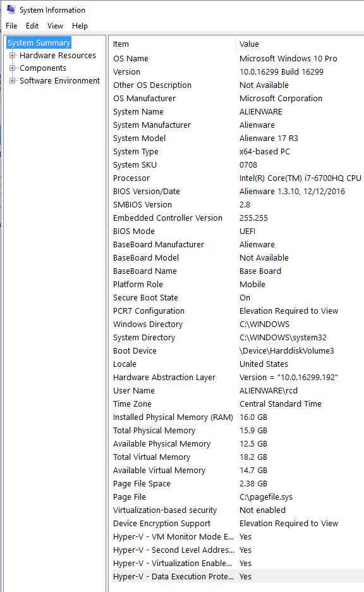Viewport: 364px width, 592px height.
Task: Click value Alienware 17 R3
Action: pos(269,138)
